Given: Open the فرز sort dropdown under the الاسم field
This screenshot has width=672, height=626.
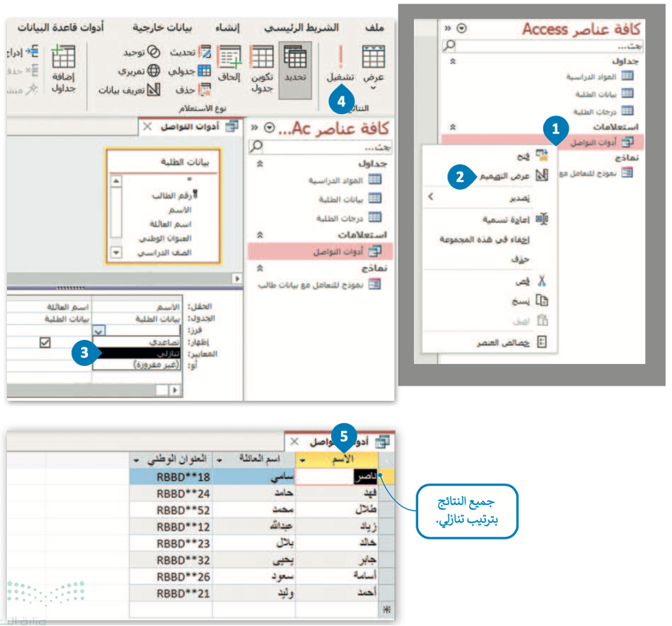Looking at the screenshot, I should tap(99, 331).
